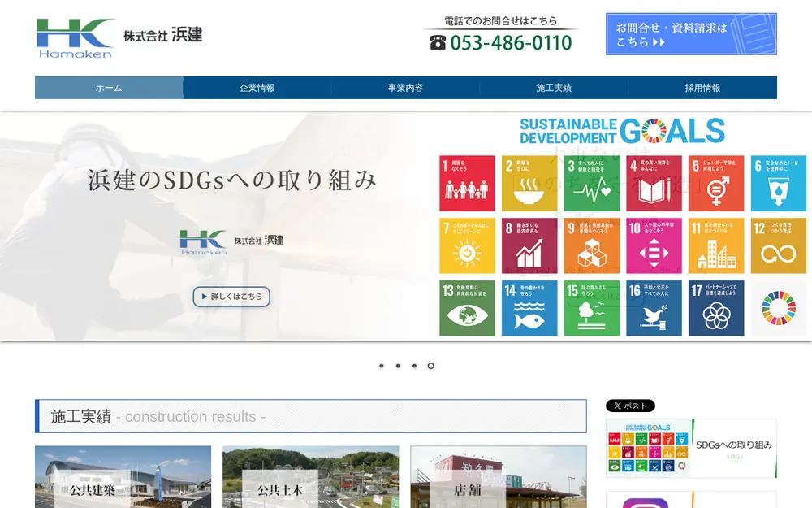Image resolution: width=812 pixels, height=508 pixels.
Task: Click SDG goal 14 fish icon
Action: pos(529,308)
